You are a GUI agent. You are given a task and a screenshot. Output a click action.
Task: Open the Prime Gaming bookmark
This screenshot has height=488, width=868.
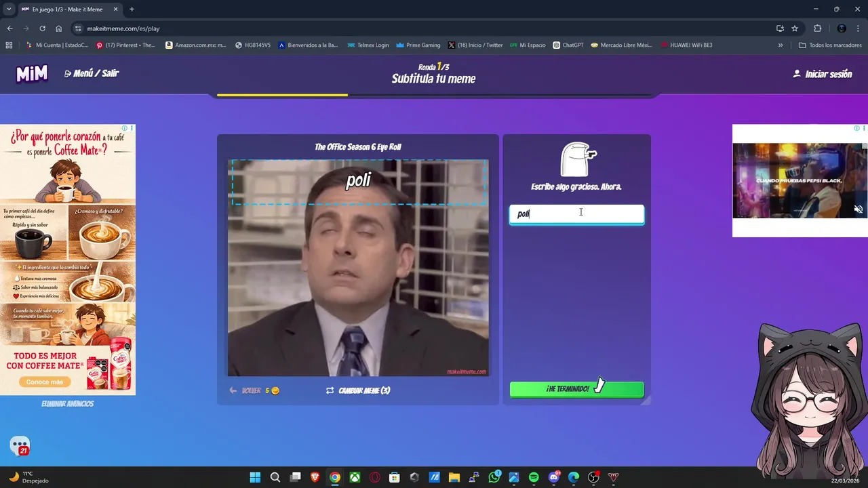coord(418,45)
